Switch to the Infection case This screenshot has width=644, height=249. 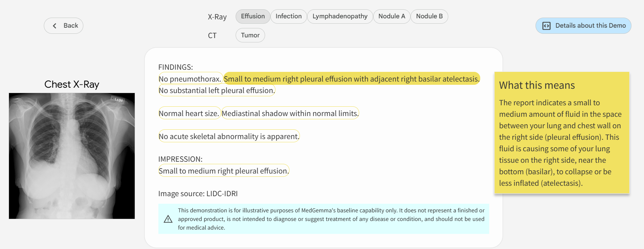pos(288,17)
